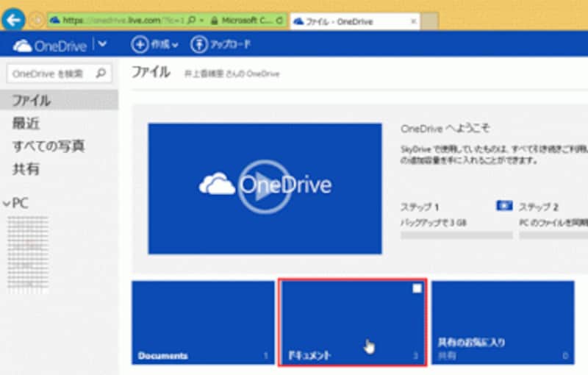
Task: Click the browser forward arrow button
Action: [36, 21]
